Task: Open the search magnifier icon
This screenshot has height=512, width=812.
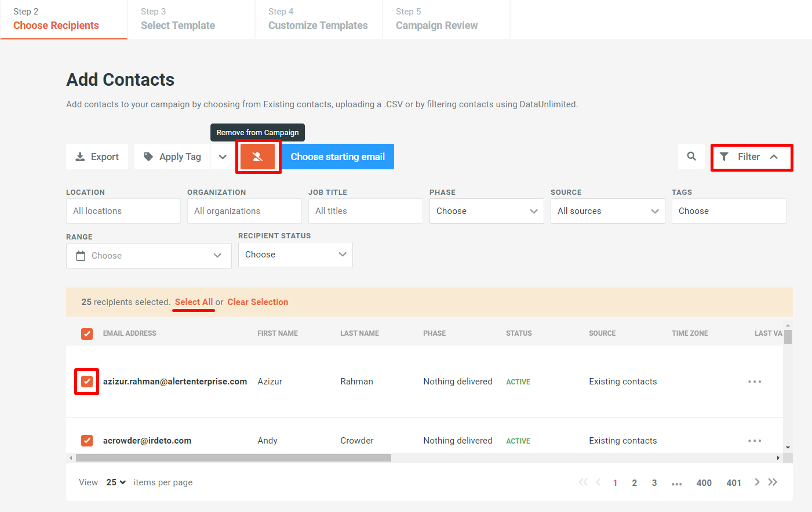Action: point(691,156)
